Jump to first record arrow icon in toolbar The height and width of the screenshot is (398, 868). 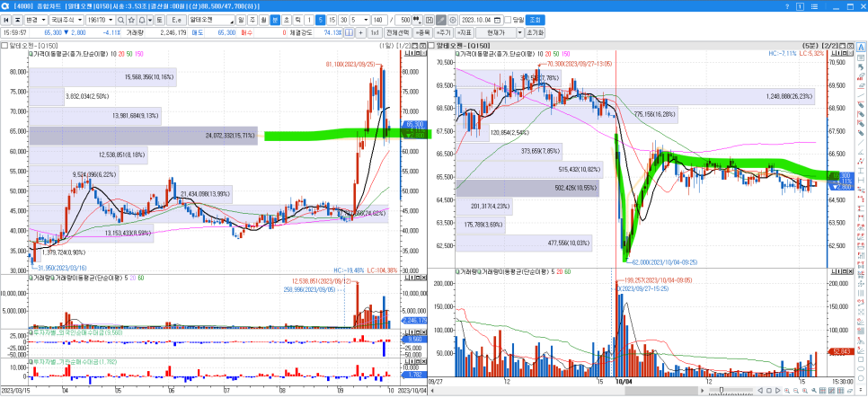tap(6, 20)
